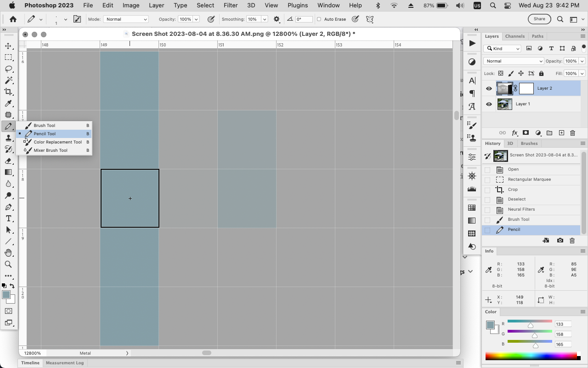The height and width of the screenshot is (368, 588).
Task: Add a layer mask from the Layers panel
Action: 526,133
